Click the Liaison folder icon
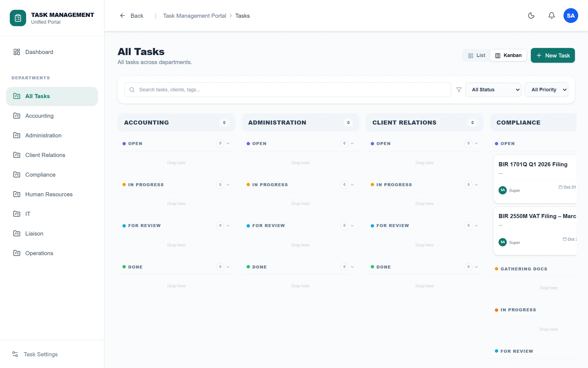Screen dimensions: 588x368 pos(17,233)
